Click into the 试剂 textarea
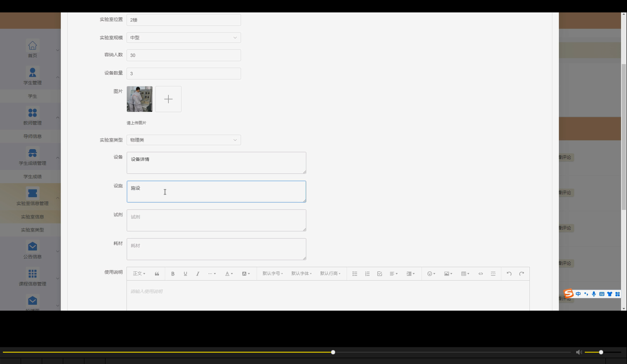The image size is (627, 364). pos(216,220)
